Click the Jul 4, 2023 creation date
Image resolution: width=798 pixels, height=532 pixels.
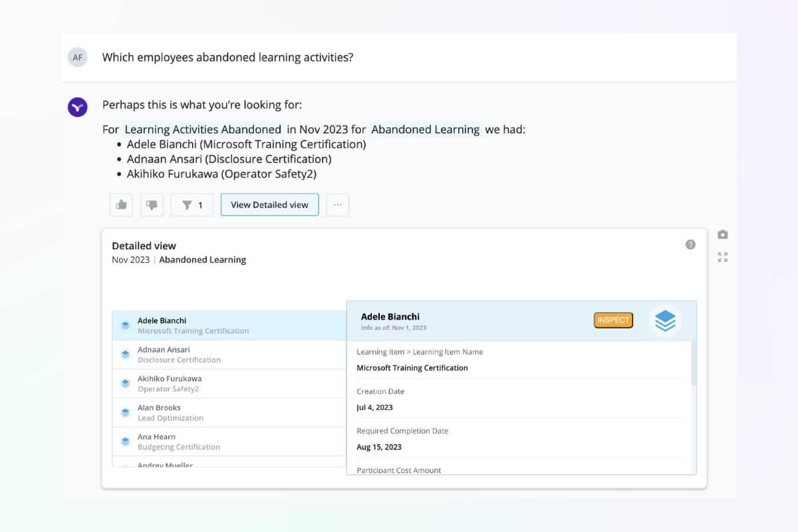(374, 408)
